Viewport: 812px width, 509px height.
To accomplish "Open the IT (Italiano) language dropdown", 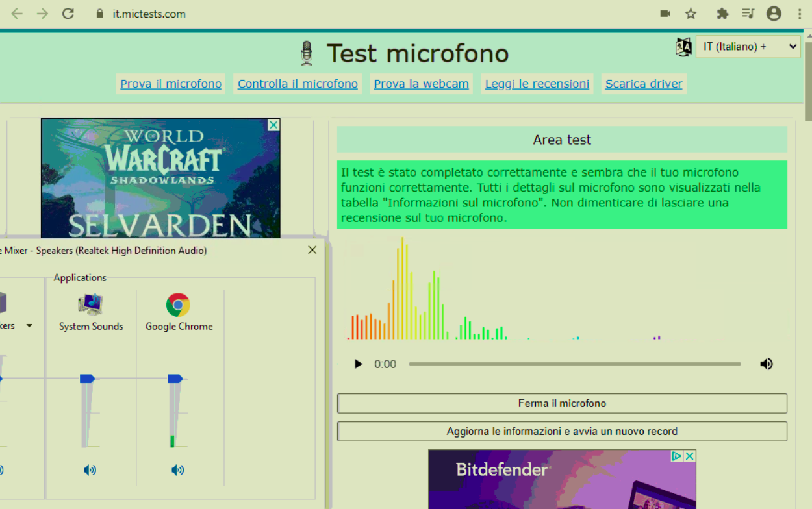I will tap(748, 47).
